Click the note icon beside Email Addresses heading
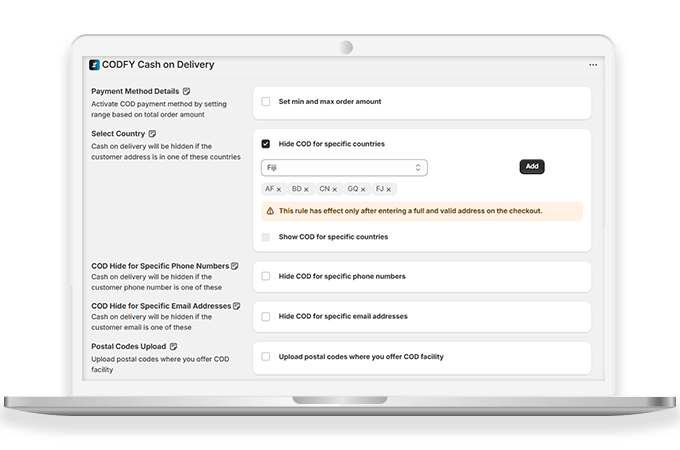680x450 pixels. coord(237,305)
